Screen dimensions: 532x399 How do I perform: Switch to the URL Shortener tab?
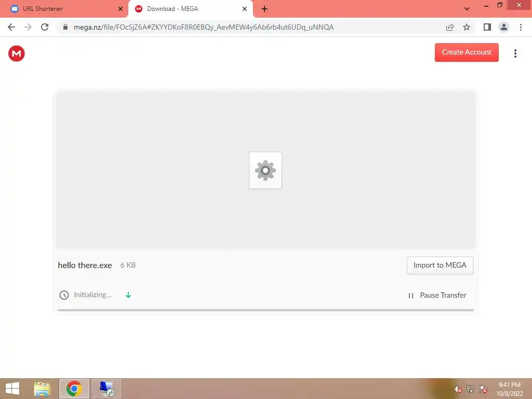[x=64, y=9]
